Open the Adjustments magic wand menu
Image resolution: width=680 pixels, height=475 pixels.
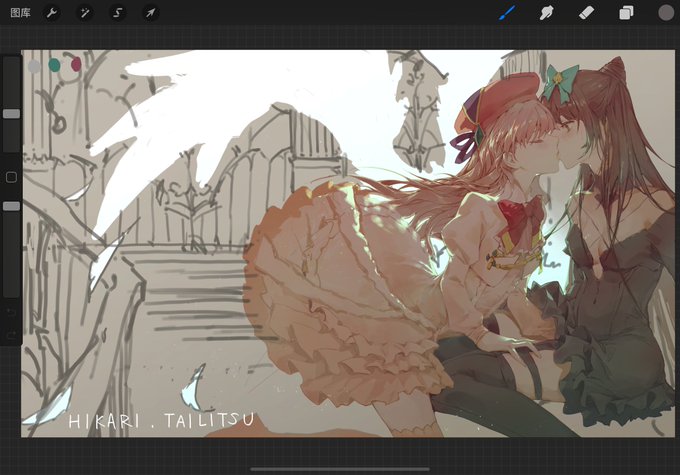click(85, 13)
